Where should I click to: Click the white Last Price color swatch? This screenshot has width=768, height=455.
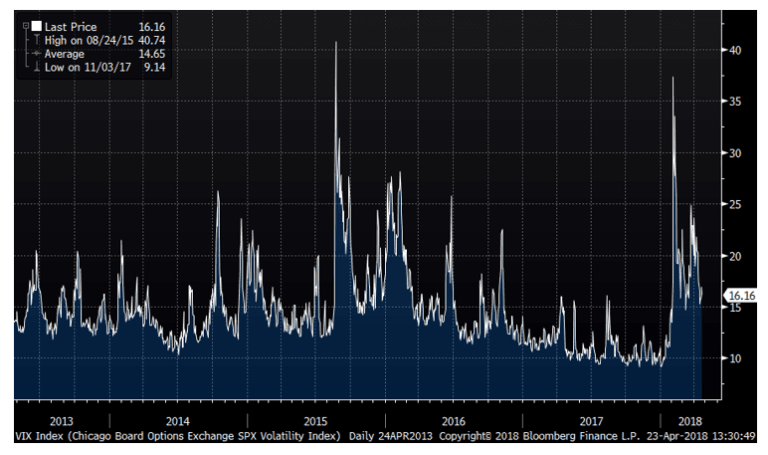pos(36,24)
